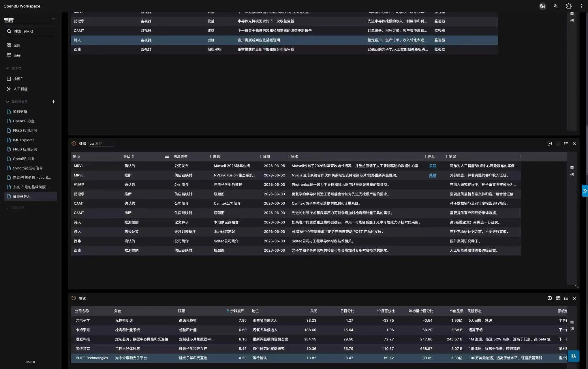The image size is (588, 369).
Task: Expand 证据 widget resize corner handle
Action: pos(576,287)
